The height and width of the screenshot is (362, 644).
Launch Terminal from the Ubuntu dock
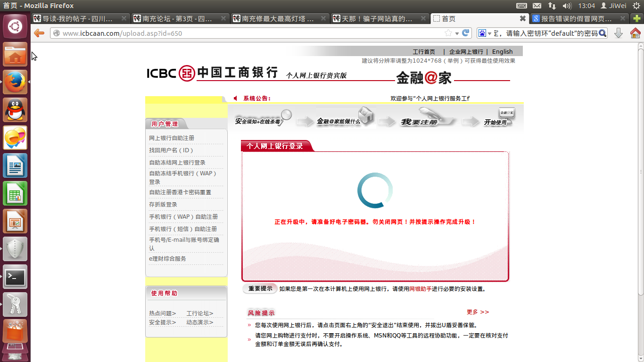pyautogui.click(x=15, y=277)
